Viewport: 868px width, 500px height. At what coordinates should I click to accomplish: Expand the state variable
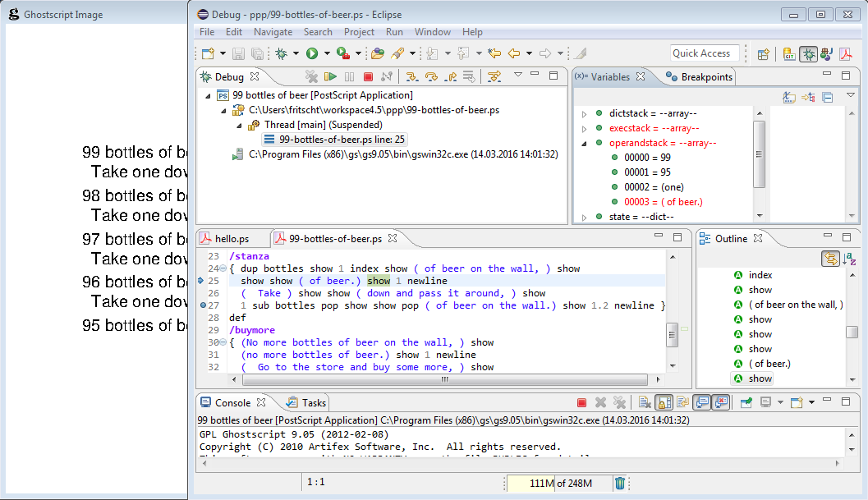coord(584,218)
